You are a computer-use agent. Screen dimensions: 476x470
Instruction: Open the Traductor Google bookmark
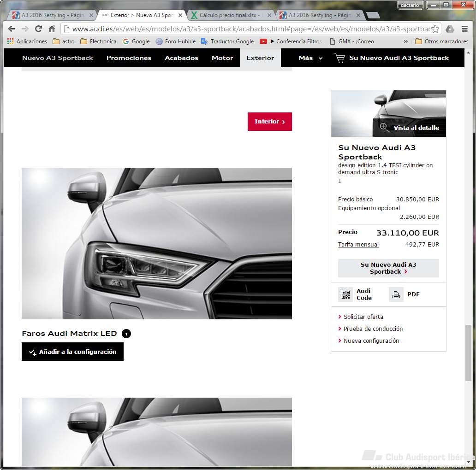pyautogui.click(x=227, y=41)
